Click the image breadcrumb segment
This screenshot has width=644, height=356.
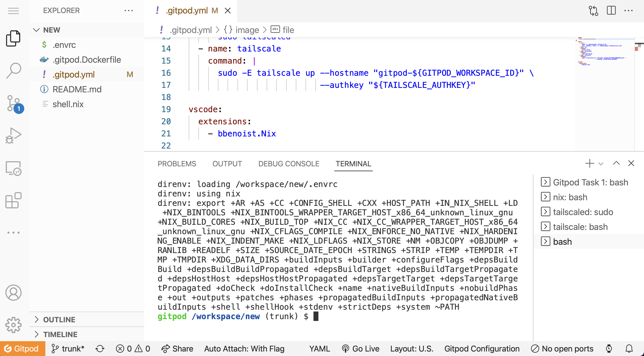coord(247,30)
